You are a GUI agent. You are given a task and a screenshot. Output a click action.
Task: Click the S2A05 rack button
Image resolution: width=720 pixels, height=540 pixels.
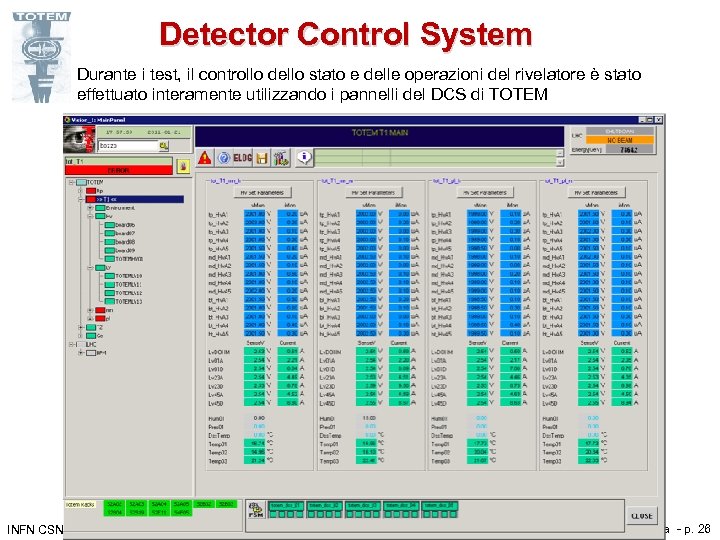(x=181, y=504)
